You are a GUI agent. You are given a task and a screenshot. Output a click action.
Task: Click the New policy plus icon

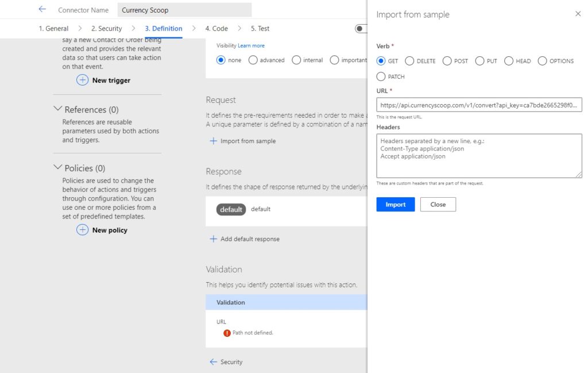tap(83, 230)
